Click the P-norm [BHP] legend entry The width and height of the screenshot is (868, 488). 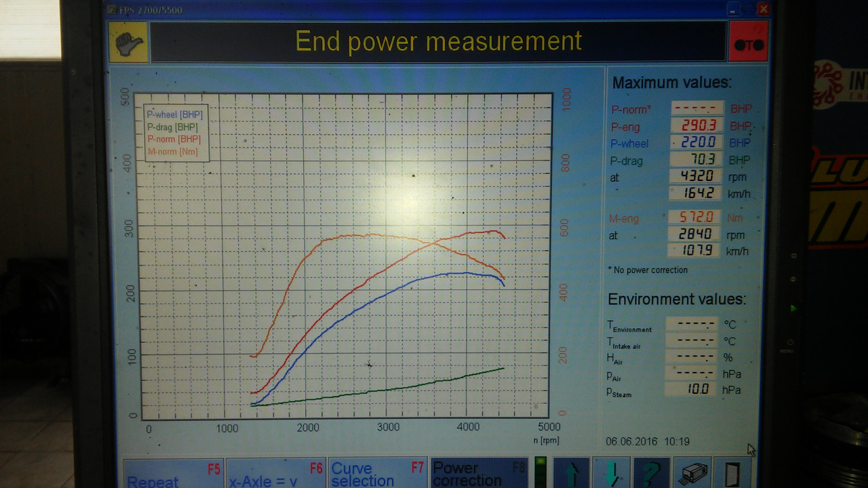pyautogui.click(x=174, y=139)
